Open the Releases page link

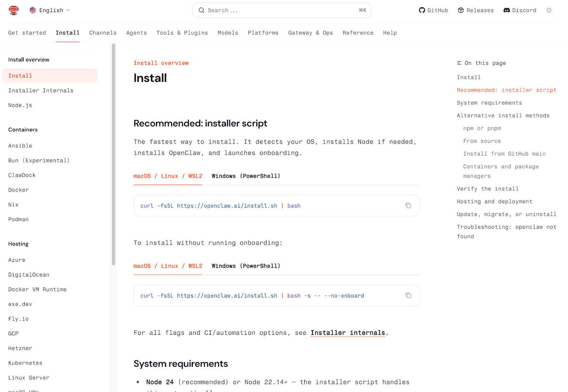[476, 10]
